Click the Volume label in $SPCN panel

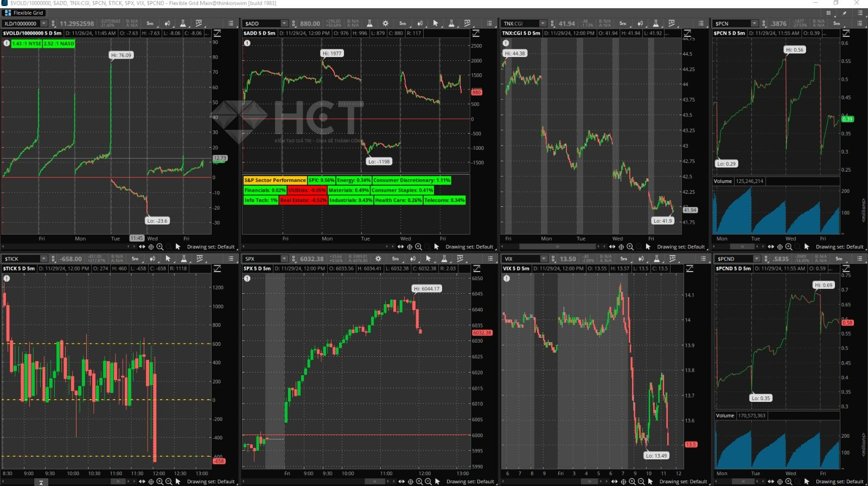723,181
